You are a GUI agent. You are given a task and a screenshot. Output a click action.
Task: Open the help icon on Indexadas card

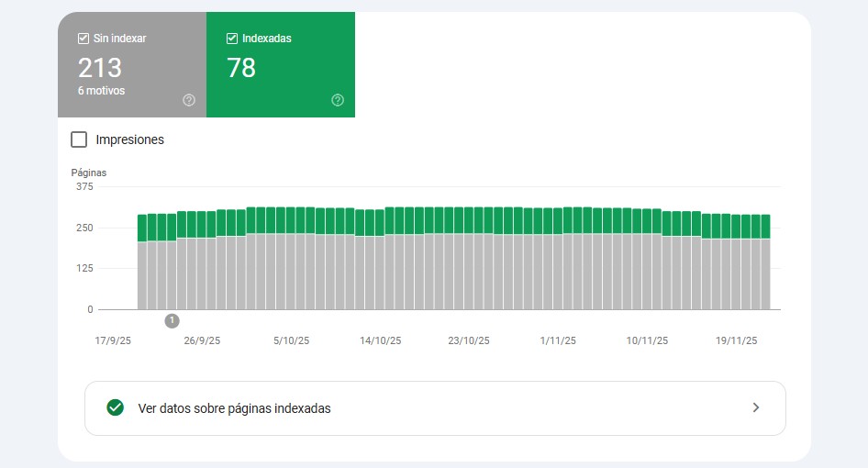pyautogui.click(x=338, y=100)
